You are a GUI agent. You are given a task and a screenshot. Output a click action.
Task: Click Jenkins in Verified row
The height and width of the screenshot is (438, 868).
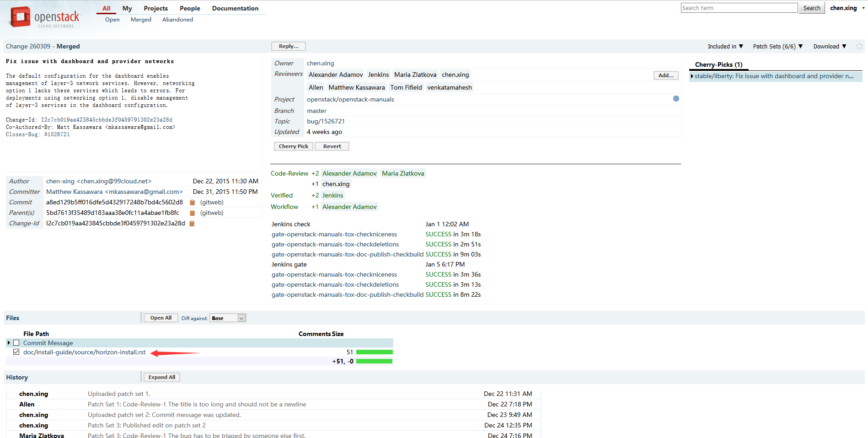[332, 195]
